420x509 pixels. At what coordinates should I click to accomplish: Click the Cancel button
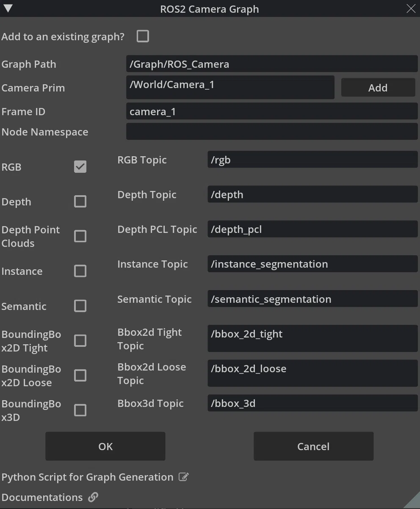[x=313, y=446]
